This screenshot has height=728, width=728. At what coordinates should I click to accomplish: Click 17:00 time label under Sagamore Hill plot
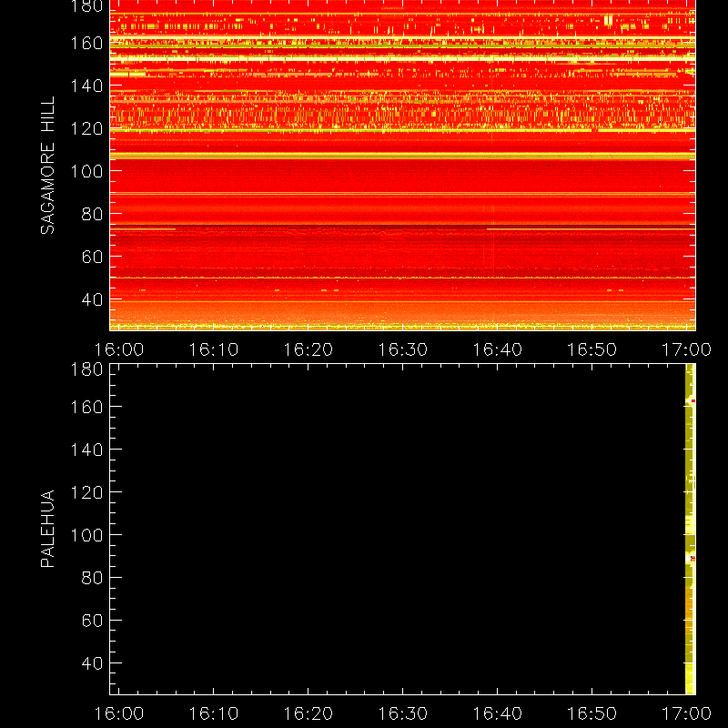686,349
